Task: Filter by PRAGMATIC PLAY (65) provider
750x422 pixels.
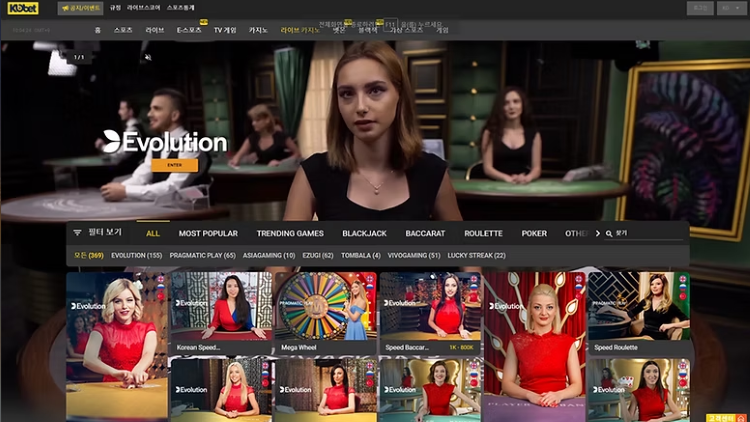Action: coord(202,255)
